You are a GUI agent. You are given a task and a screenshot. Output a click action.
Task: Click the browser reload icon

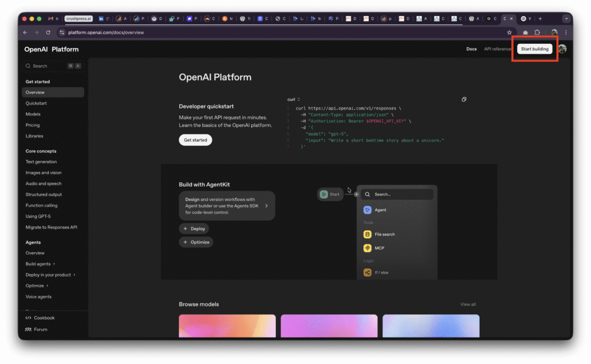pos(48,32)
